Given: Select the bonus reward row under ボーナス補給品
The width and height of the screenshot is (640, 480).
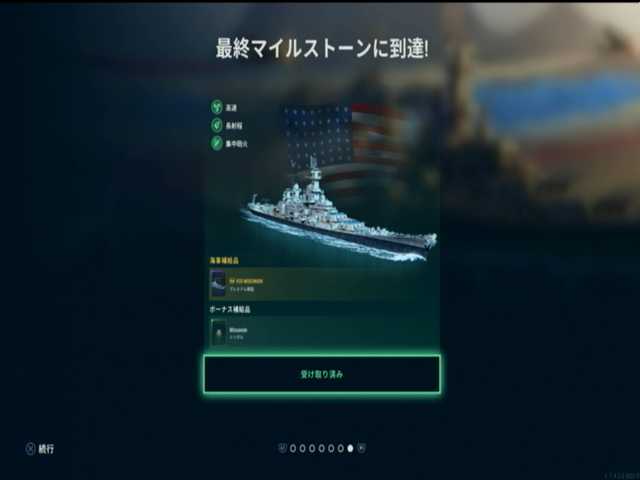Looking at the screenshot, I should [x=324, y=333].
